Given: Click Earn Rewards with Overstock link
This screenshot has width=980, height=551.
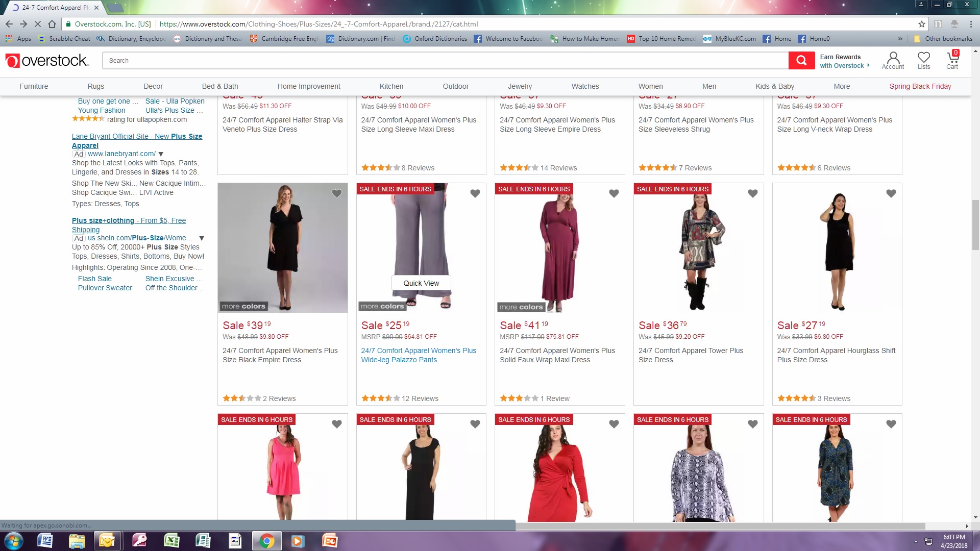Looking at the screenshot, I should 844,61.
